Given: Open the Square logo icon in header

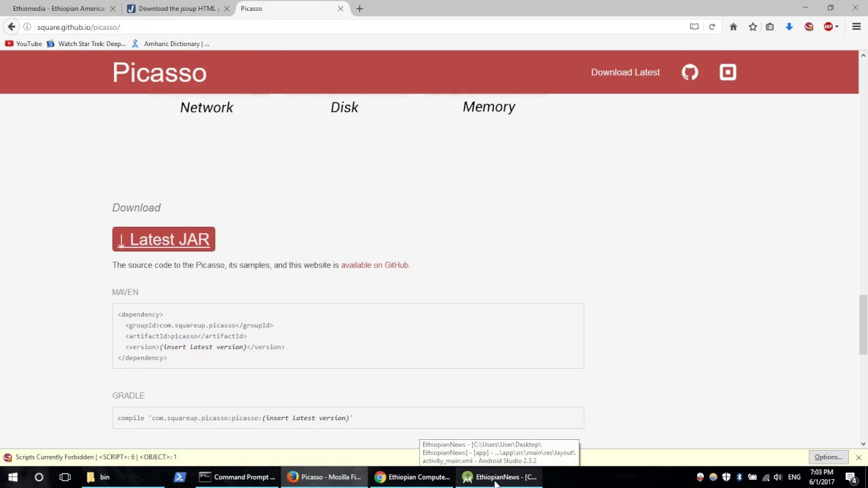Looking at the screenshot, I should [x=728, y=72].
